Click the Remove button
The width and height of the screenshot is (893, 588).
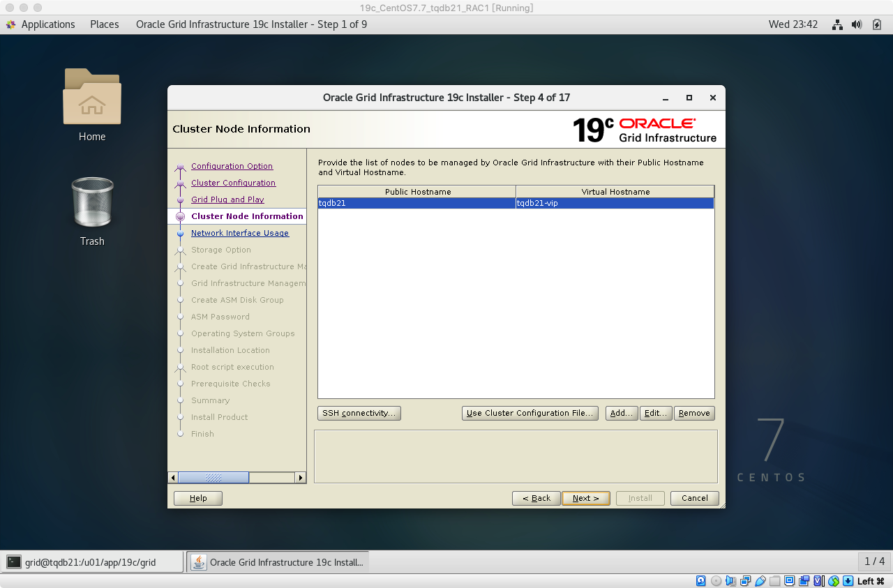pos(694,413)
